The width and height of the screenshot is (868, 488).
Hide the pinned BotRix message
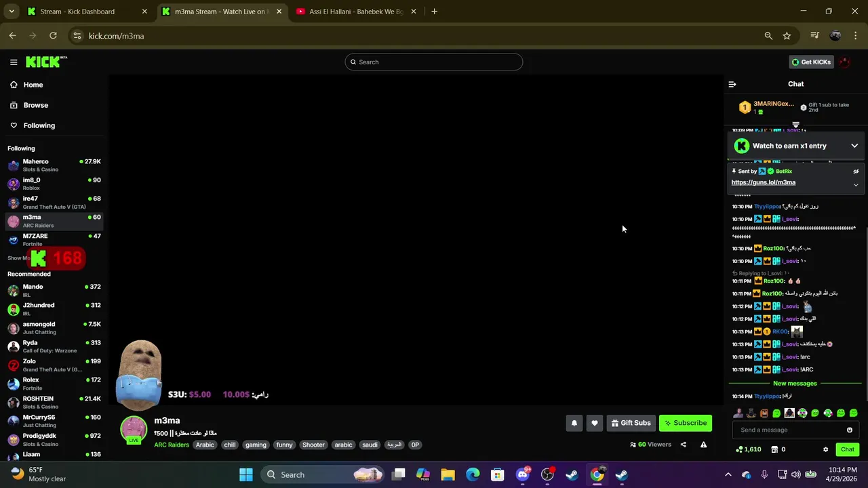(x=856, y=171)
